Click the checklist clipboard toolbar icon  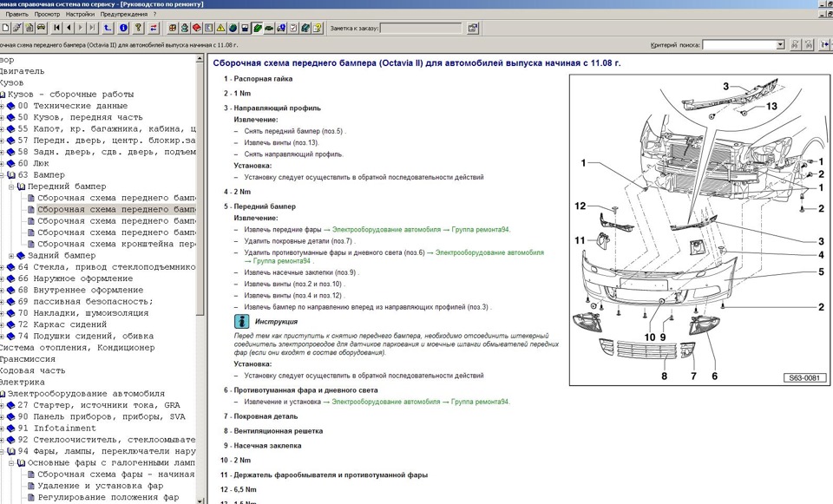(293, 28)
